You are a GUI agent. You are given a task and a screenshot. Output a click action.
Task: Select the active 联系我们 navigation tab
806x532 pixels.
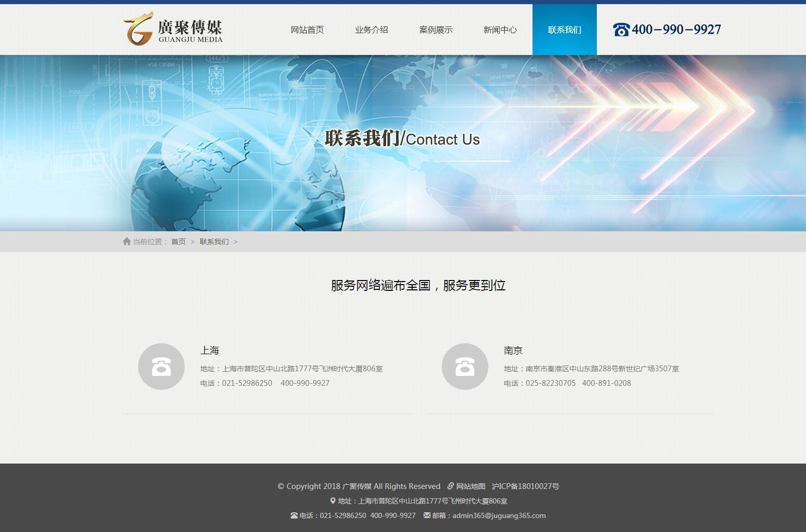pyautogui.click(x=565, y=30)
